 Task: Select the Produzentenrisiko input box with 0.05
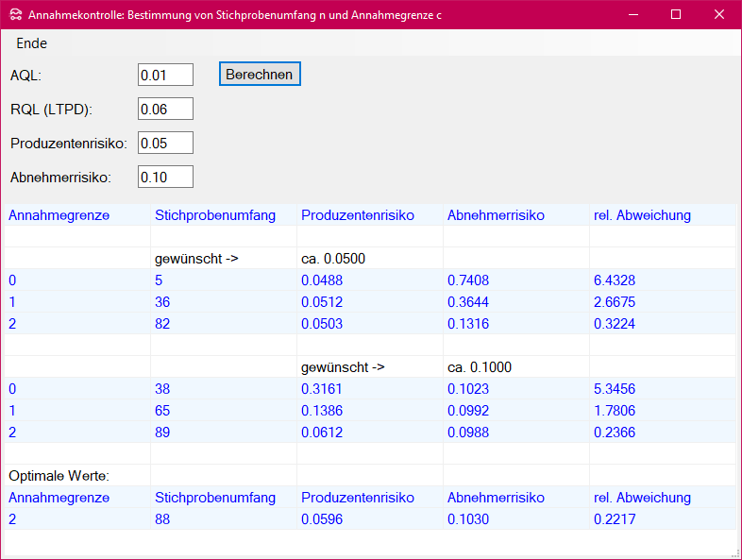point(165,143)
